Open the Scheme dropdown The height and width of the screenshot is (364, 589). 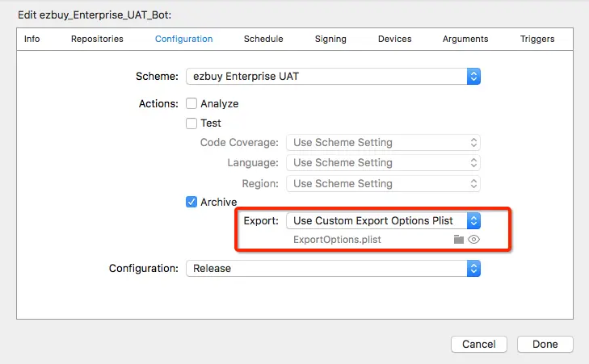pyautogui.click(x=333, y=77)
